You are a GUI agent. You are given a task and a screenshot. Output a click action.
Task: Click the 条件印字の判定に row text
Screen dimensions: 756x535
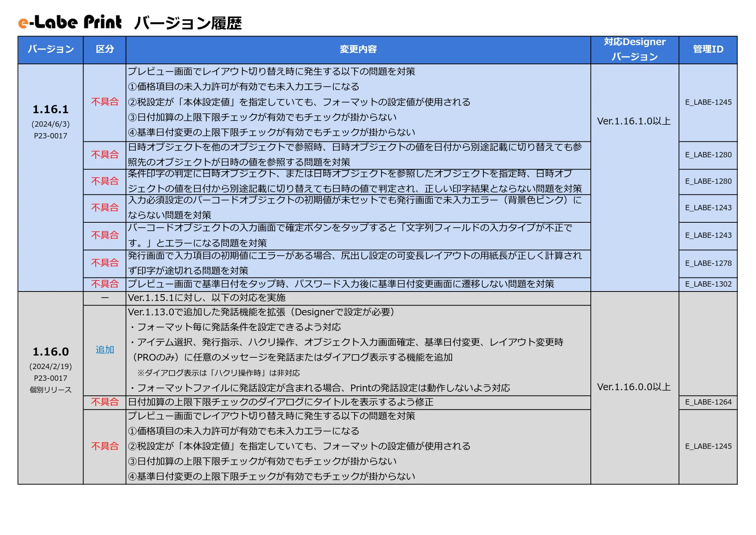pos(355,181)
